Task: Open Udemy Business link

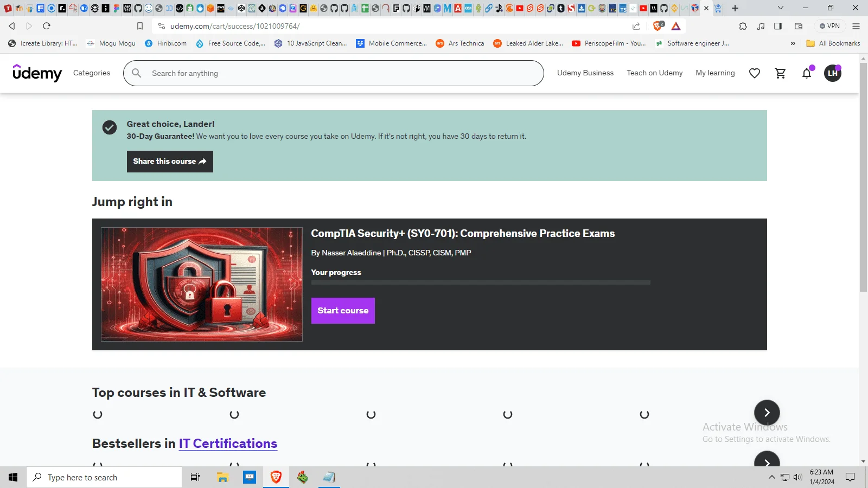Action: click(x=585, y=73)
